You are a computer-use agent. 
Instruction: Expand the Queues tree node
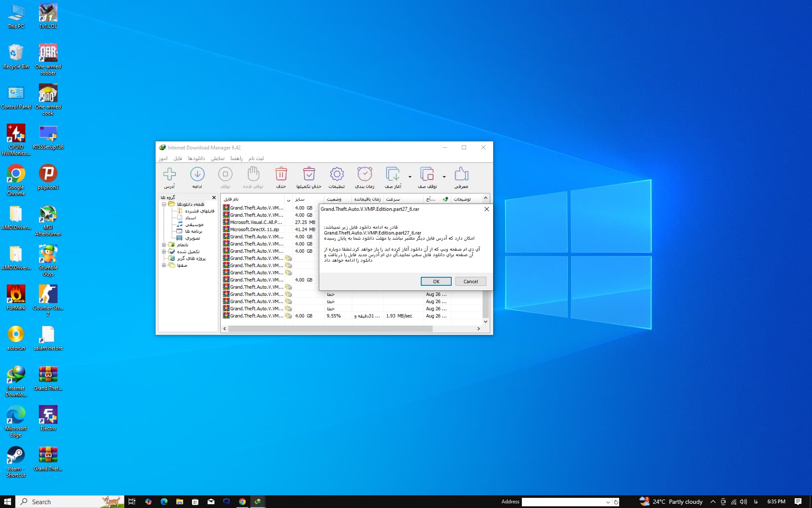coord(164,265)
